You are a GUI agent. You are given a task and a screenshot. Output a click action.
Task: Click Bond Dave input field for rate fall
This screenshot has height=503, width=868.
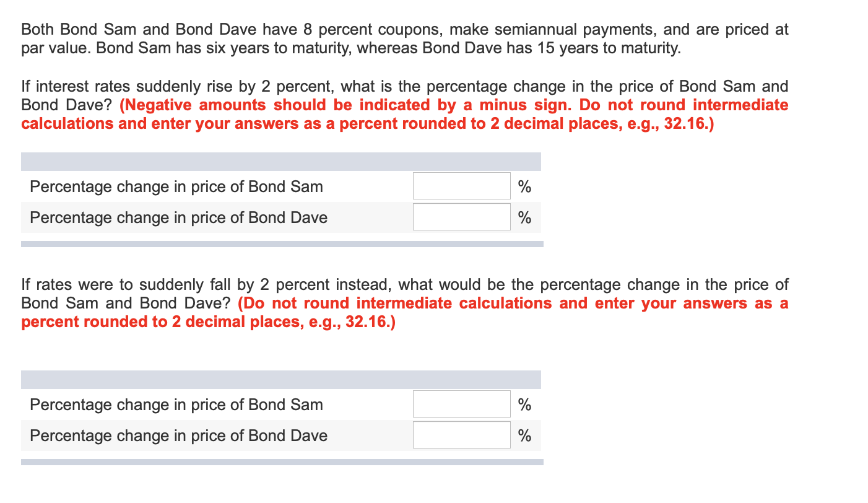[462, 435]
